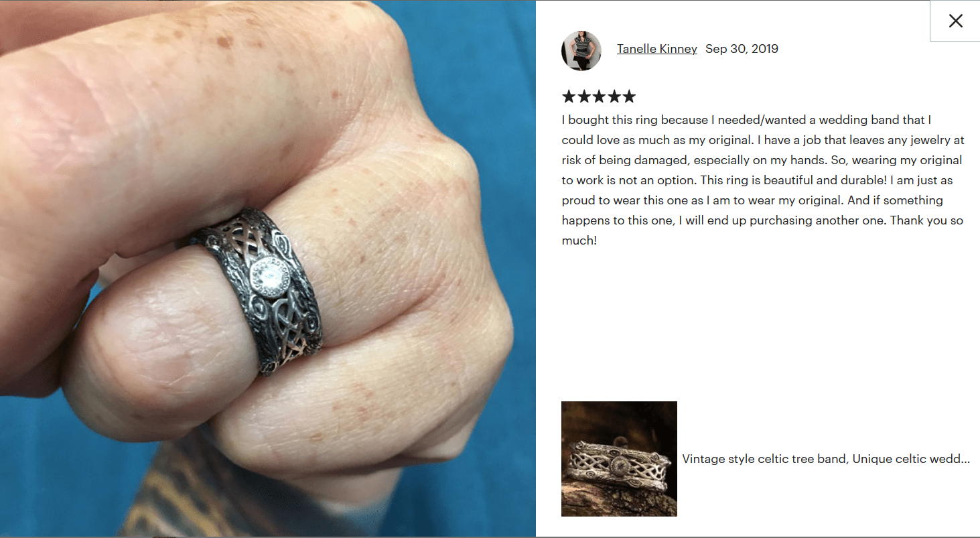Click the closing 'much!' review text
This screenshot has height=538, width=980.
tap(579, 241)
